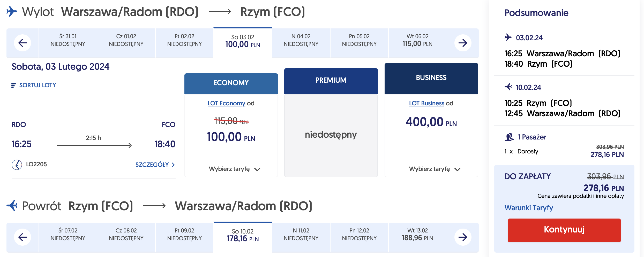Click departure plane icon next to Wylot
Viewport: 644px width, 257px height.
pyautogui.click(x=12, y=12)
